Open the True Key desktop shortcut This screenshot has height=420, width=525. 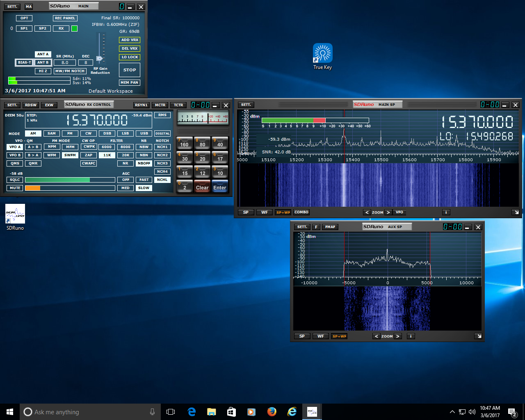click(x=323, y=57)
